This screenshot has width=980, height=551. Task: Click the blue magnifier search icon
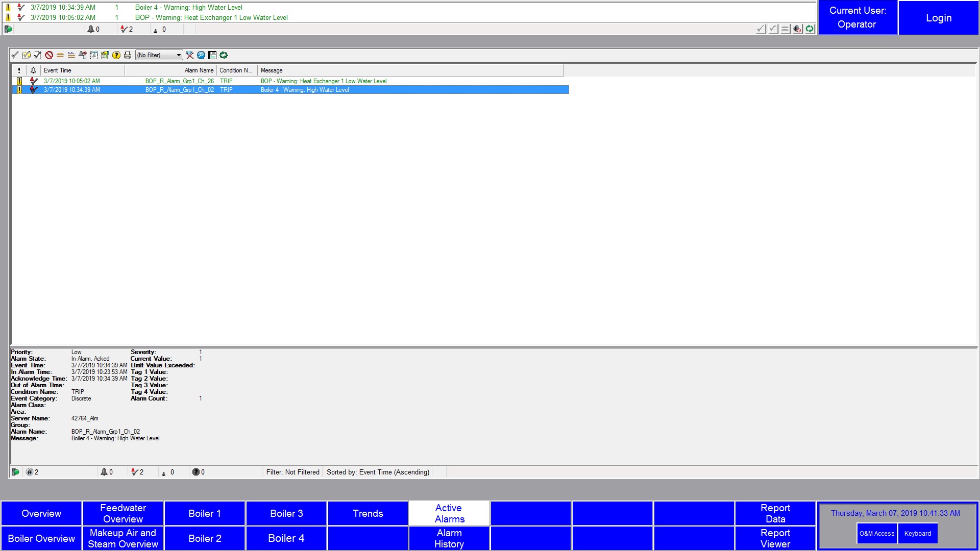(201, 55)
